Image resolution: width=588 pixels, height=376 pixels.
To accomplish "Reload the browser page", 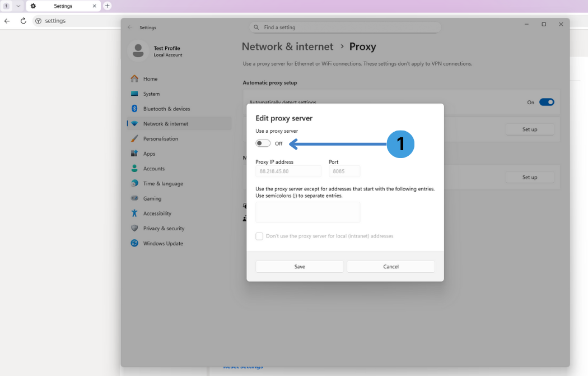I will click(x=24, y=21).
